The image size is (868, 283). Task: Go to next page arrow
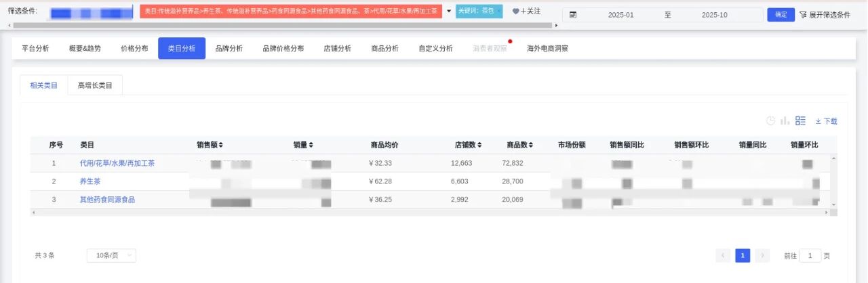pyautogui.click(x=762, y=255)
